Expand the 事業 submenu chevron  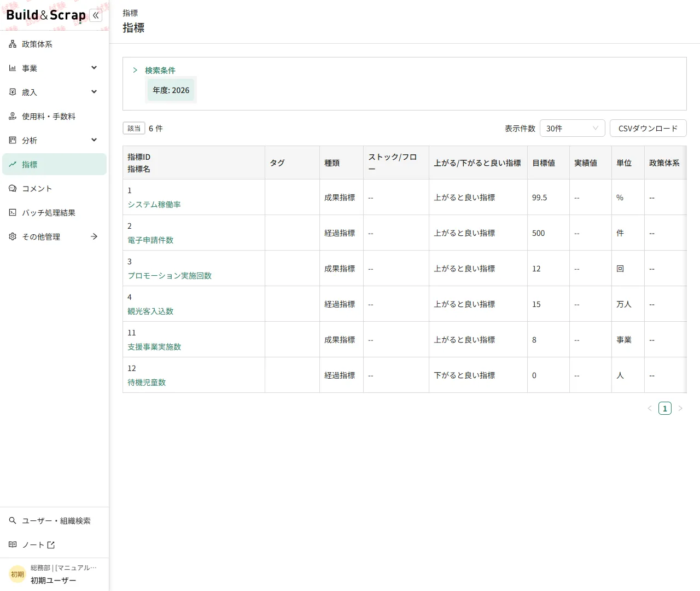pos(94,68)
